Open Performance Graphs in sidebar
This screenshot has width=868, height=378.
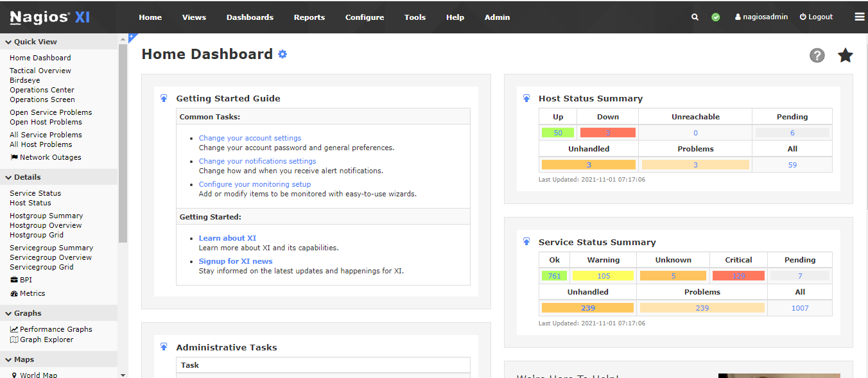[55, 329]
